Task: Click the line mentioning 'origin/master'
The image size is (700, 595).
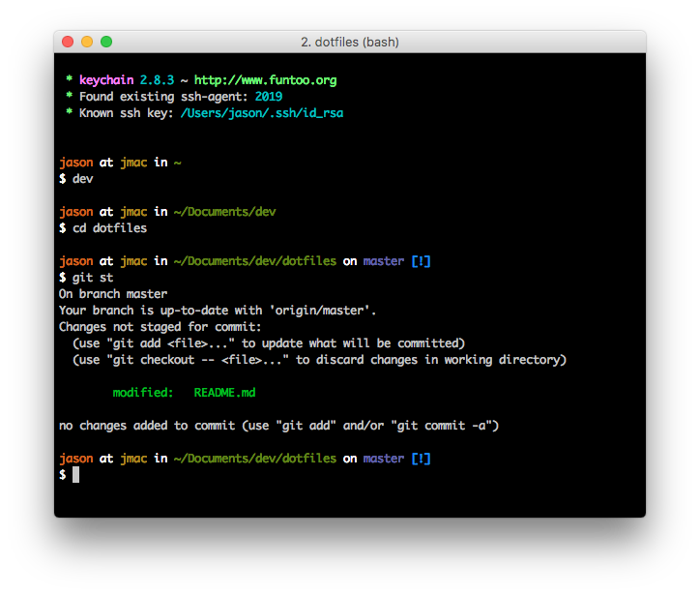Action: tap(218, 311)
